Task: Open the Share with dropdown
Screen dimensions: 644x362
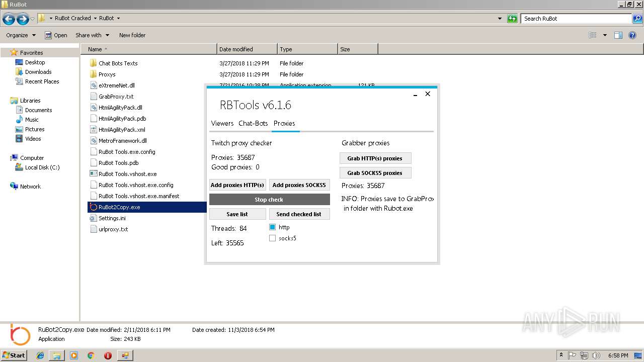Action: tap(92, 35)
